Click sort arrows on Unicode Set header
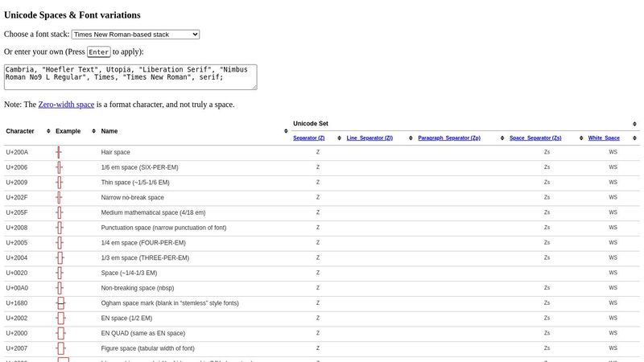The height and width of the screenshot is (362, 644). tap(635, 124)
